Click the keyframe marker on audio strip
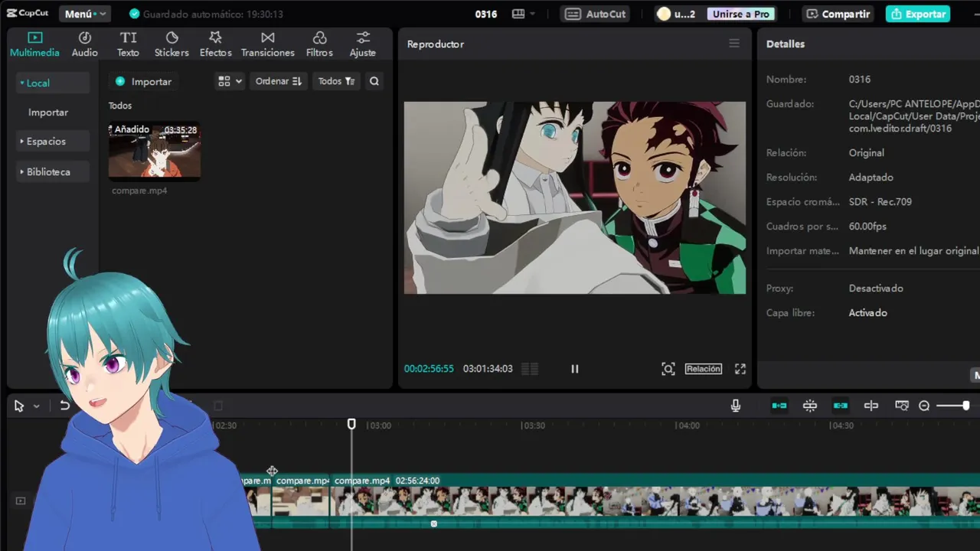The image size is (980, 551). click(434, 524)
